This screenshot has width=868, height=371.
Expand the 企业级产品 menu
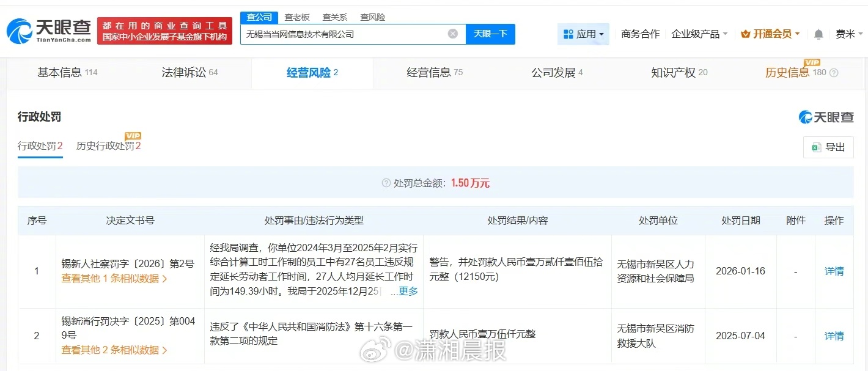[699, 34]
